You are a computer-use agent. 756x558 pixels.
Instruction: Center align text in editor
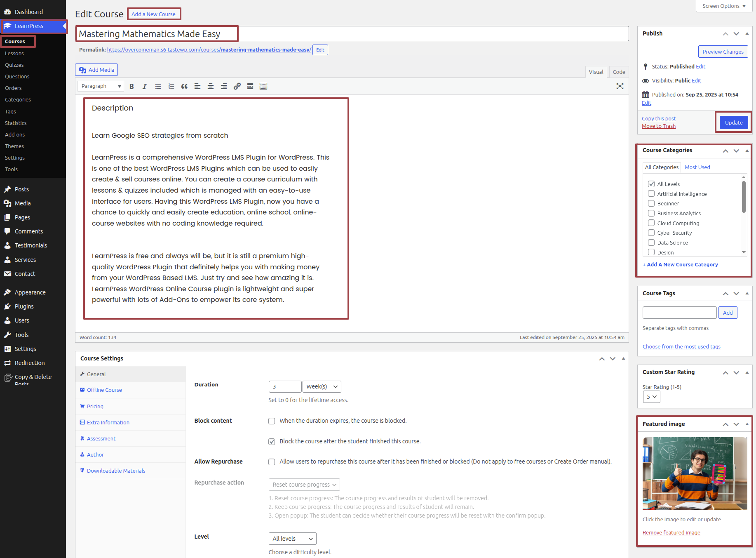211,86
